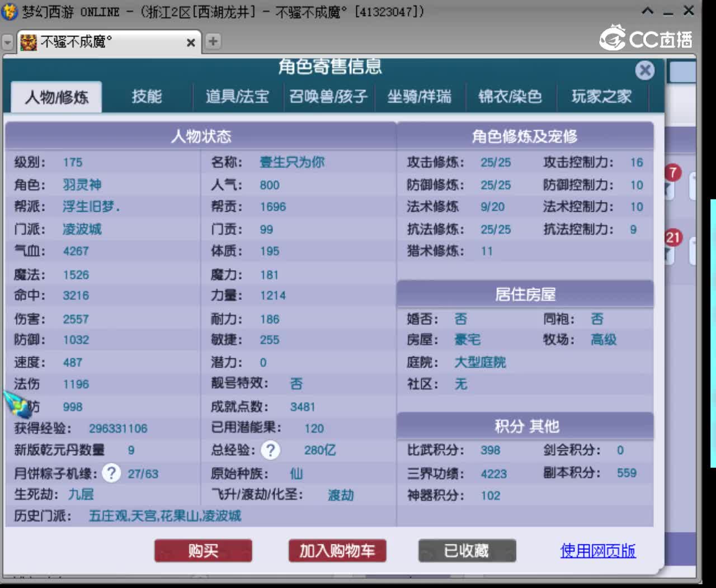Click the game logo in title bar
The image size is (716, 588).
click(9, 11)
